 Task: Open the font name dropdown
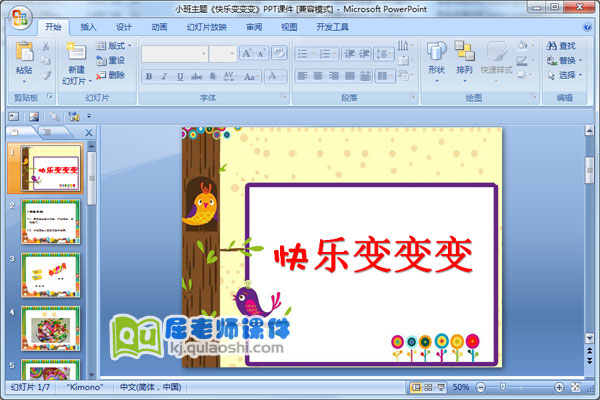click(204, 54)
